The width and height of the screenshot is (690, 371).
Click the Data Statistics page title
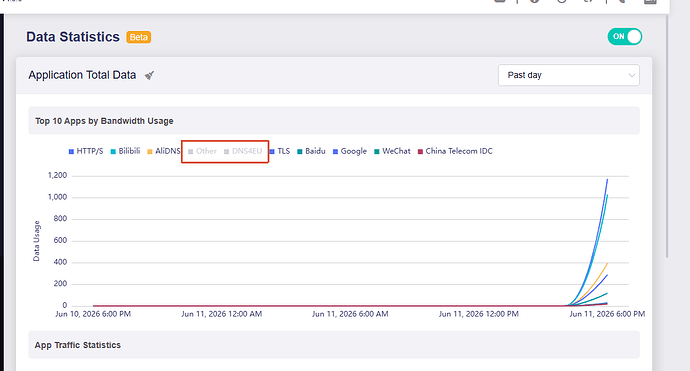pyautogui.click(x=73, y=37)
